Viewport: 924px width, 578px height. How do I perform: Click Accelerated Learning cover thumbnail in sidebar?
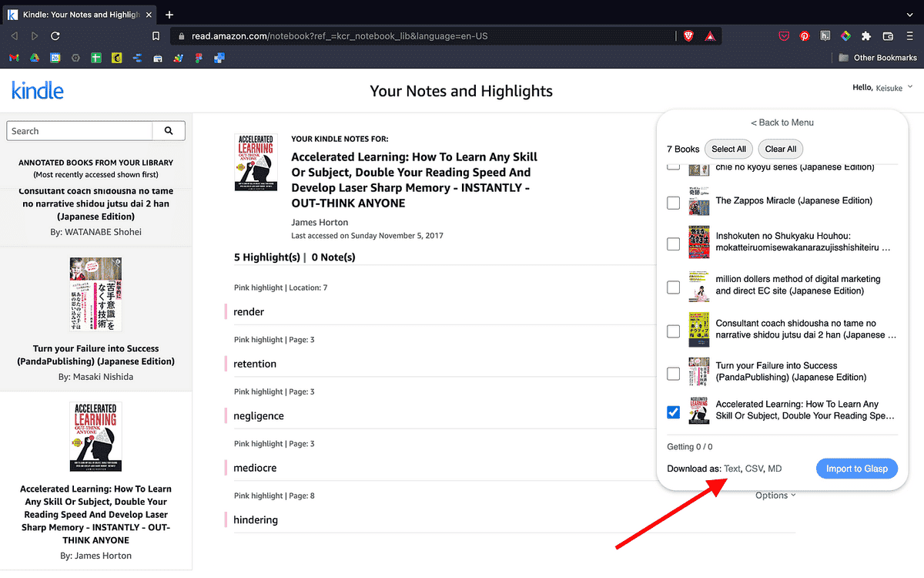(95, 437)
